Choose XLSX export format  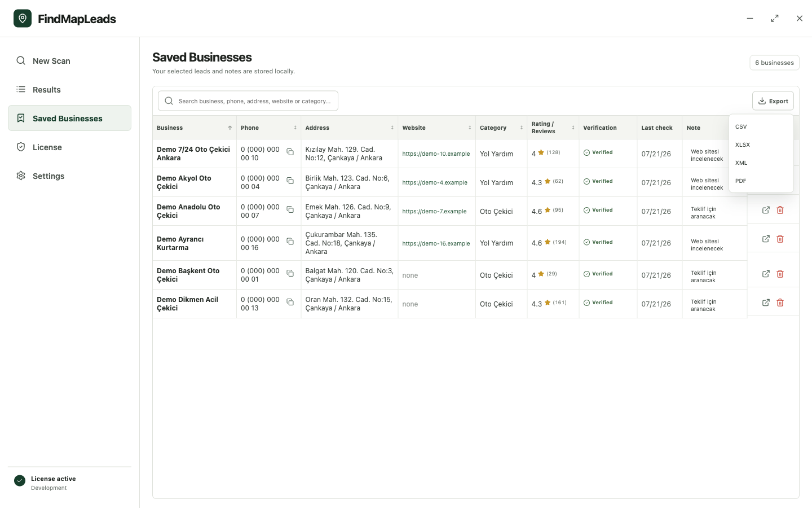click(x=761, y=144)
